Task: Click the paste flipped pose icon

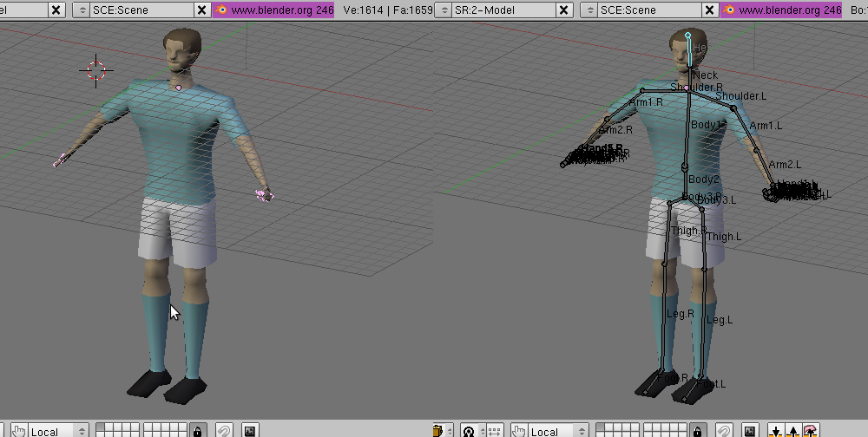Action: [x=810, y=430]
